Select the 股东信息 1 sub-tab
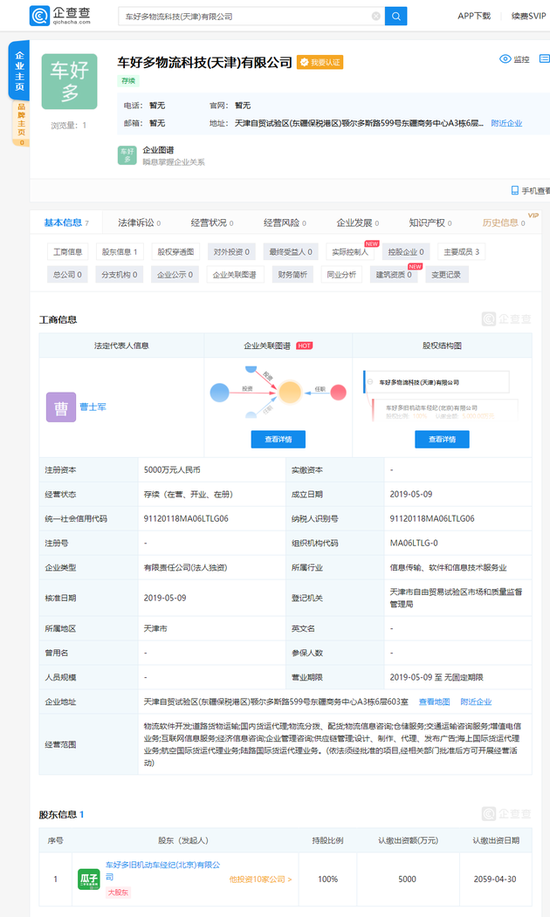 pyautogui.click(x=119, y=252)
